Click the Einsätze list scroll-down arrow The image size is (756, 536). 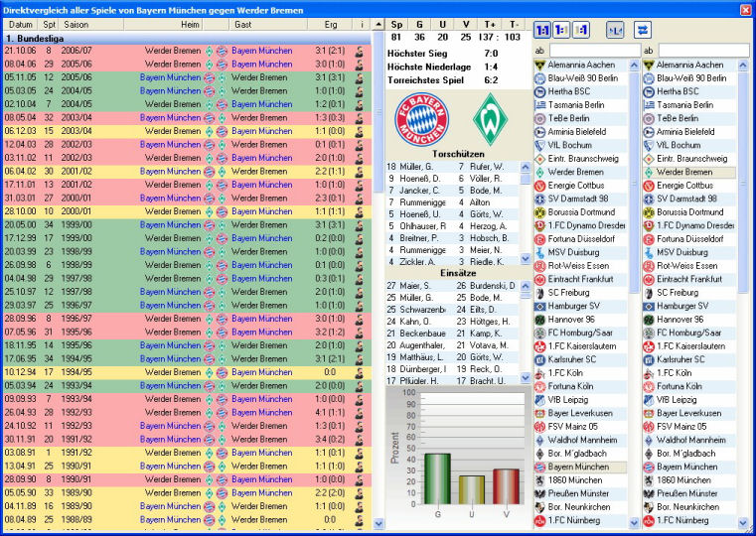526,378
